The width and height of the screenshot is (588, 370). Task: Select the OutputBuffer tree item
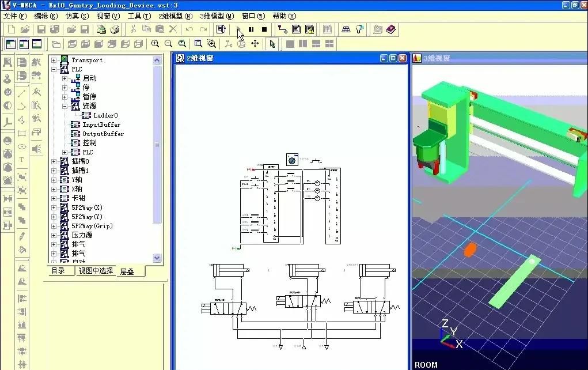coord(103,134)
